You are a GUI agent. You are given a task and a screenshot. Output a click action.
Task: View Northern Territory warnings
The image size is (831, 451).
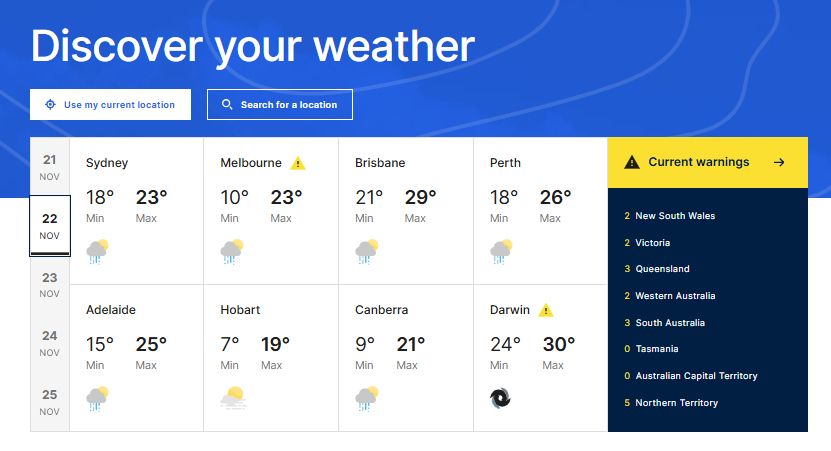[x=676, y=403]
